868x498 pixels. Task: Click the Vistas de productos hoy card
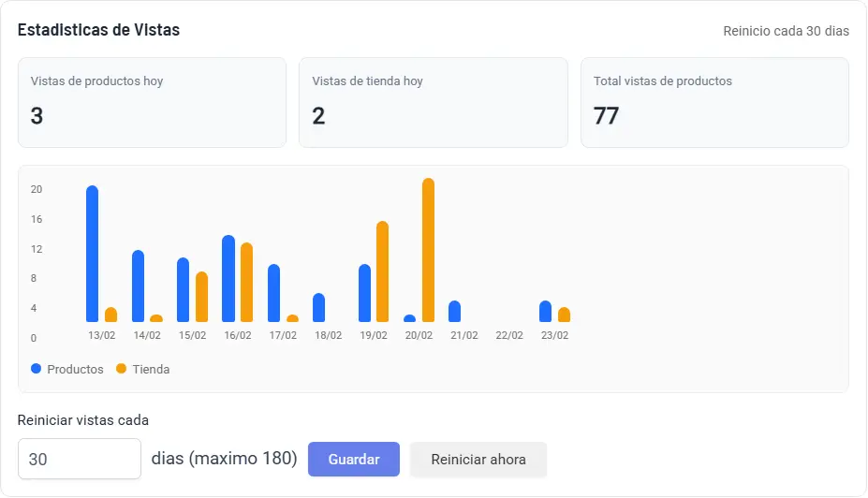(x=152, y=102)
